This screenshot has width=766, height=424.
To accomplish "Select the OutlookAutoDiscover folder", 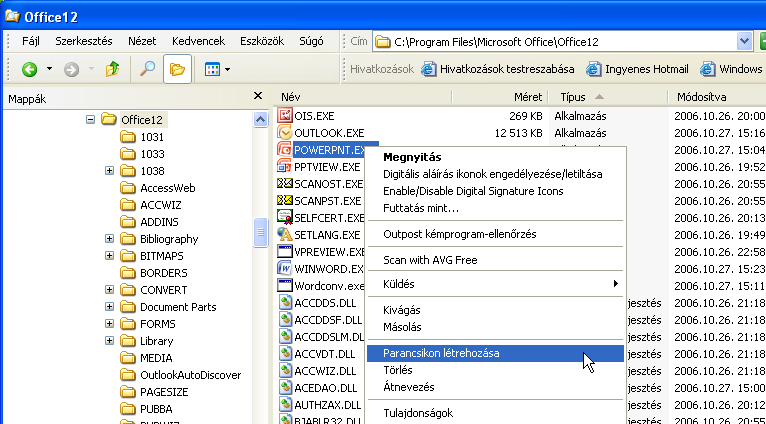I will pyautogui.click(x=191, y=375).
